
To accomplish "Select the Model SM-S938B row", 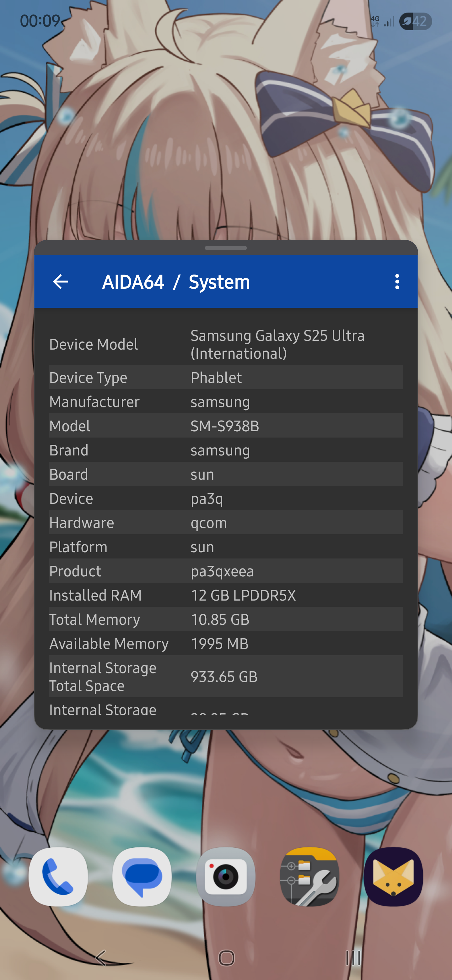I will point(226,426).
